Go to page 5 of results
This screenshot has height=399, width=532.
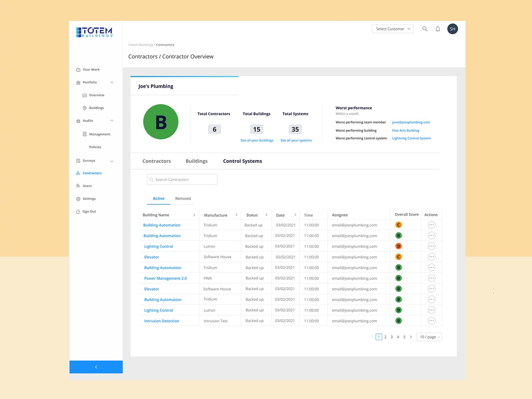pos(404,337)
